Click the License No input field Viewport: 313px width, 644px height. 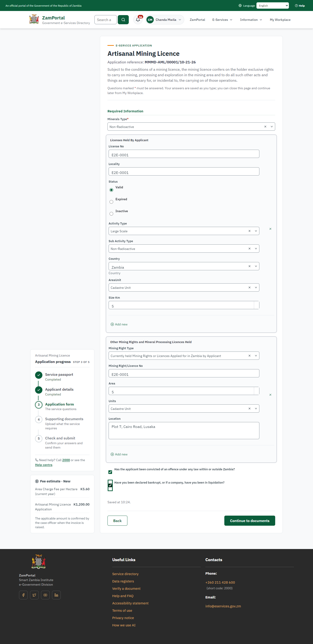click(x=184, y=154)
